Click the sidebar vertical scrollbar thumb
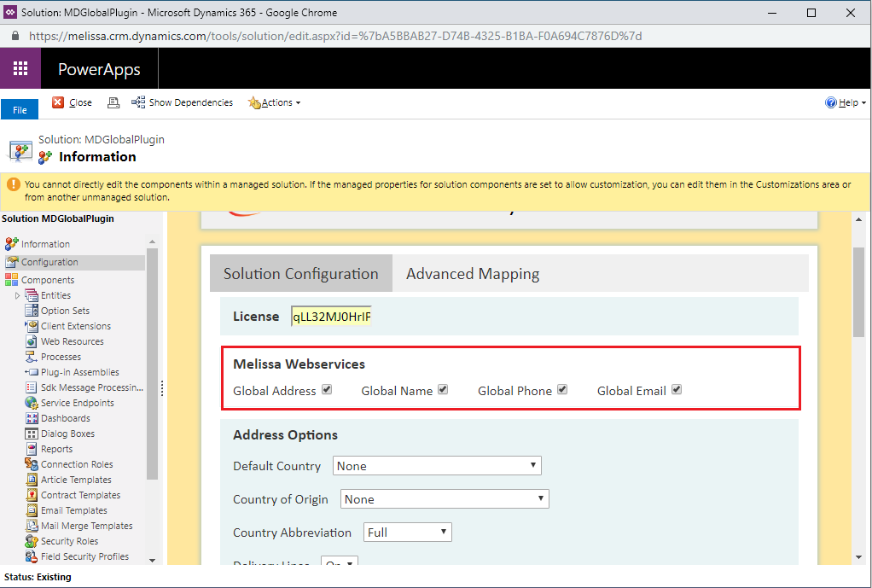 click(x=153, y=364)
